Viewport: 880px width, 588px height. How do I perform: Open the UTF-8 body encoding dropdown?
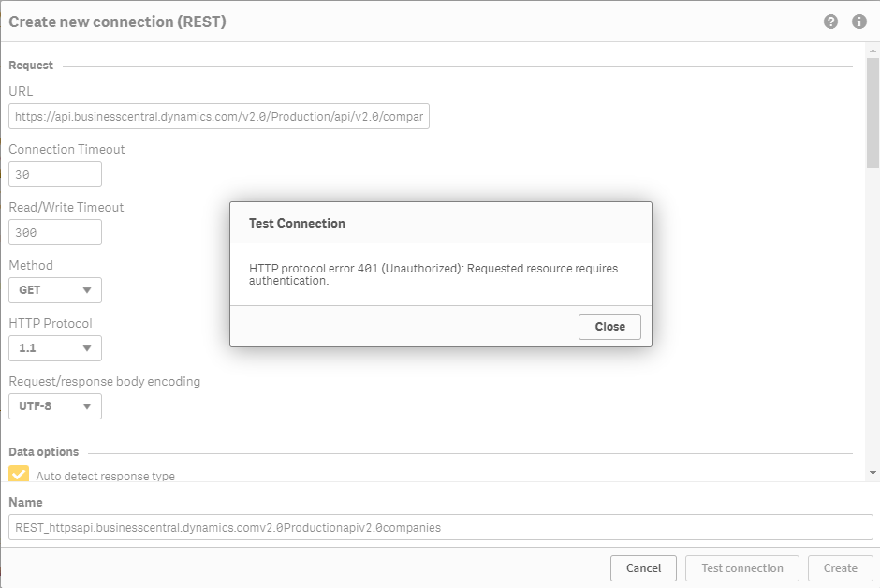coord(55,406)
